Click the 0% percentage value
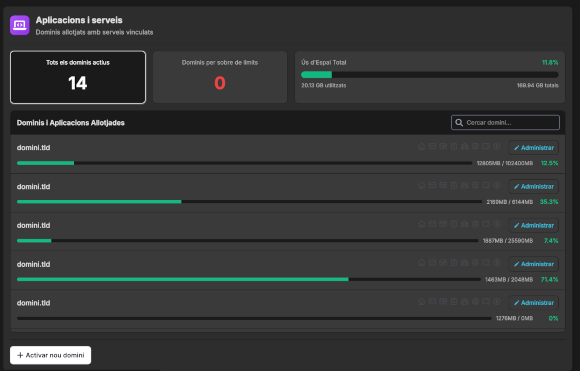 point(553,318)
